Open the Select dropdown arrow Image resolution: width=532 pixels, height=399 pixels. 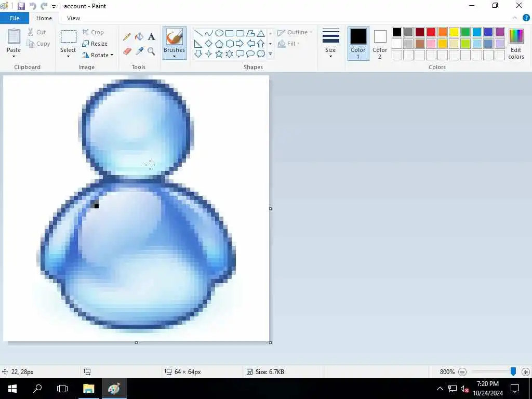68,56
